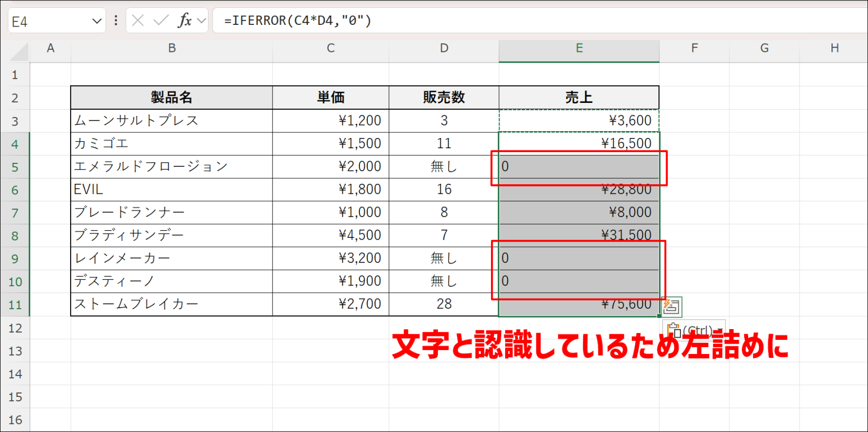Click the 無し cell beside エメラルドフロージョン
The width and height of the screenshot is (868, 432).
coord(444,166)
